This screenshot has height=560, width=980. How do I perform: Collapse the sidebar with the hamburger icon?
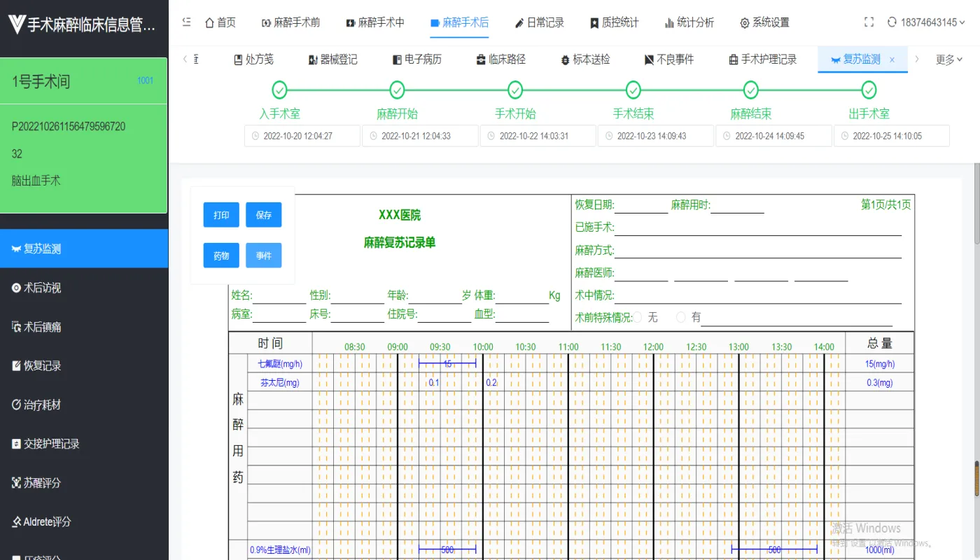186,22
